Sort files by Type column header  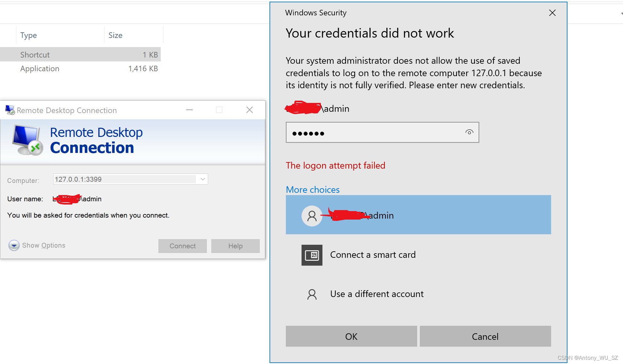[x=60, y=35]
